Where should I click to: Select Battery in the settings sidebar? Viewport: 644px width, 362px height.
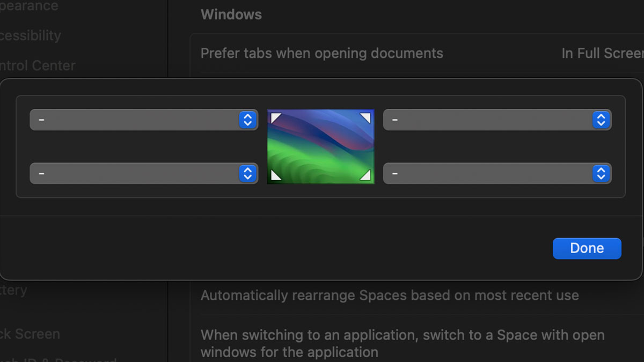13,290
